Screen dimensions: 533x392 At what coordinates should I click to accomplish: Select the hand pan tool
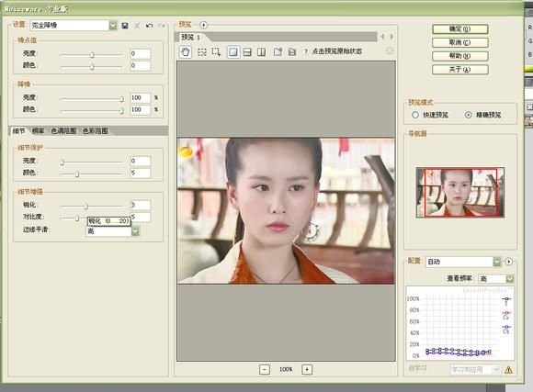[186, 52]
